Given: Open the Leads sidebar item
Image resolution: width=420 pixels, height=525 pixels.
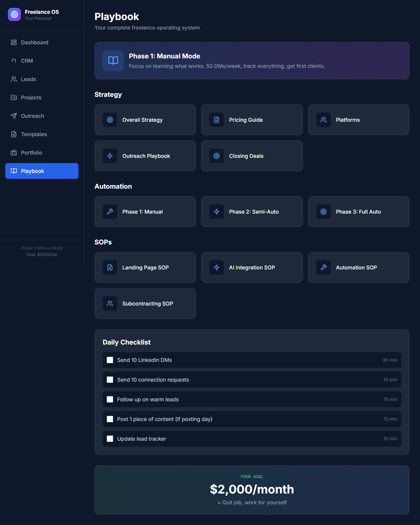Looking at the screenshot, I should click(x=42, y=79).
